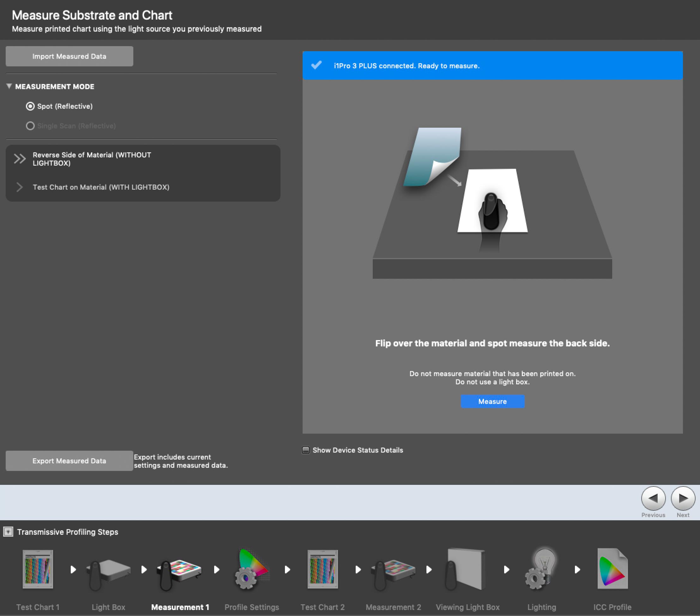Click the blue Measure button
The width and height of the screenshot is (700, 616).
tap(492, 401)
